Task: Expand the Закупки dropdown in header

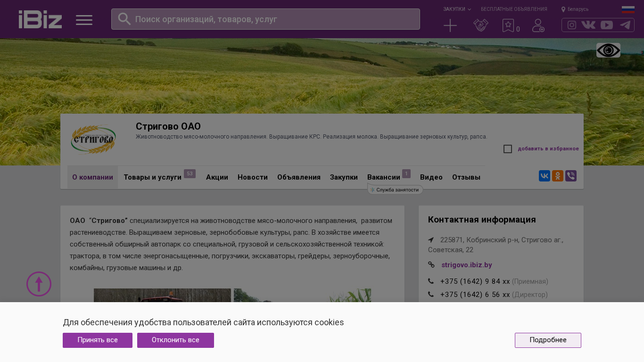Action: tap(457, 9)
